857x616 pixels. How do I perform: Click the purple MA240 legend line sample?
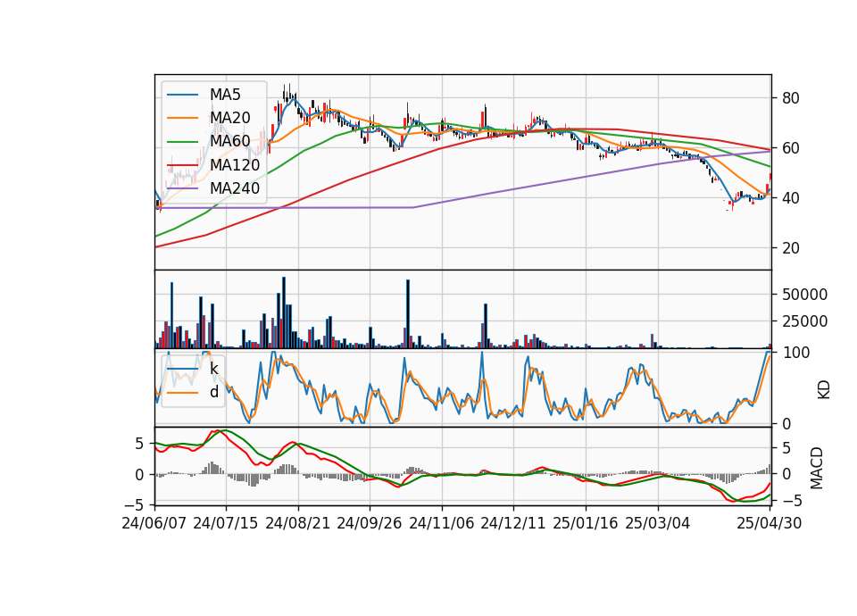[x=182, y=188]
